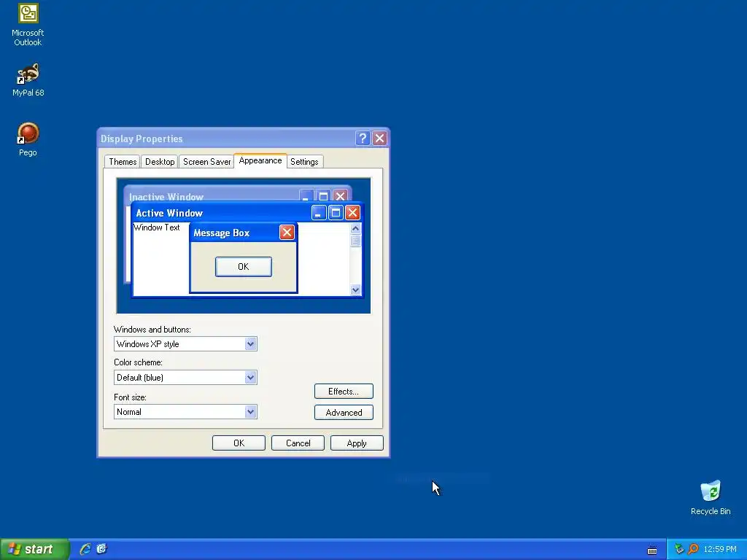Click the Cancel button
Screen dimensions: 747x560
tap(298, 443)
